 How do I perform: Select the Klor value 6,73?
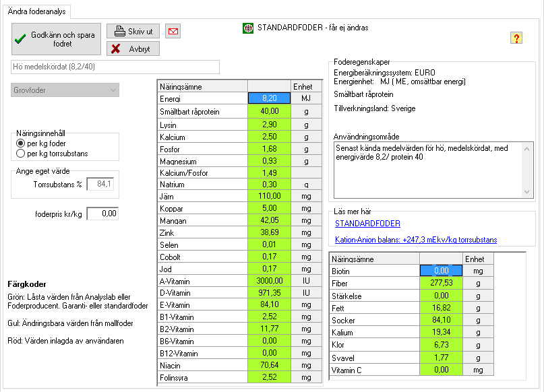pos(441,345)
